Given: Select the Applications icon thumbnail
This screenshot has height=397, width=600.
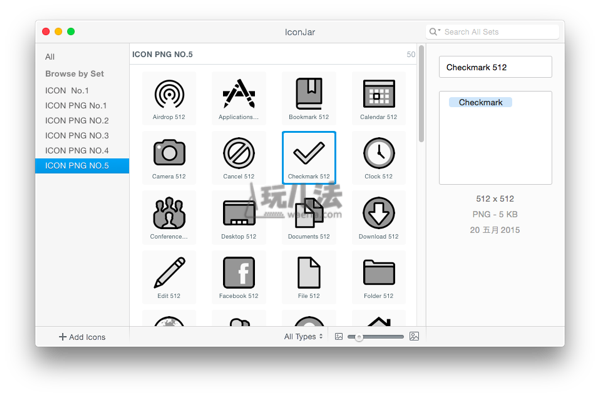Looking at the screenshot, I should click(x=239, y=98).
